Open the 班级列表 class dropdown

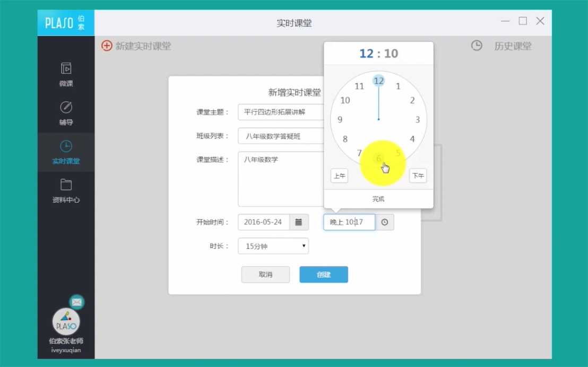[x=281, y=136]
